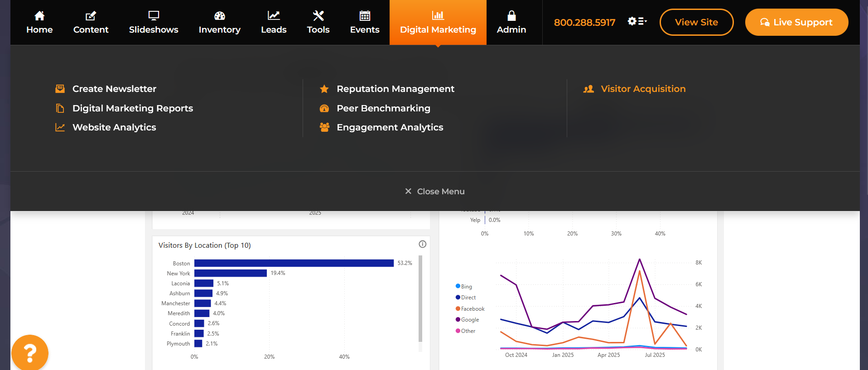The height and width of the screenshot is (370, 868).
Task: Click the Google legend color dot
Action: (x=458, y=319)
